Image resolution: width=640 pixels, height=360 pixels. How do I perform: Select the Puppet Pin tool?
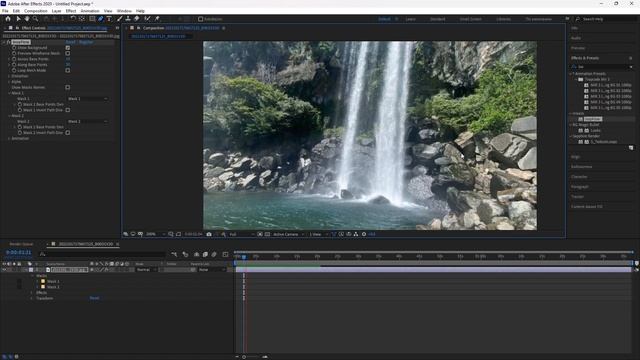(157, 19)
